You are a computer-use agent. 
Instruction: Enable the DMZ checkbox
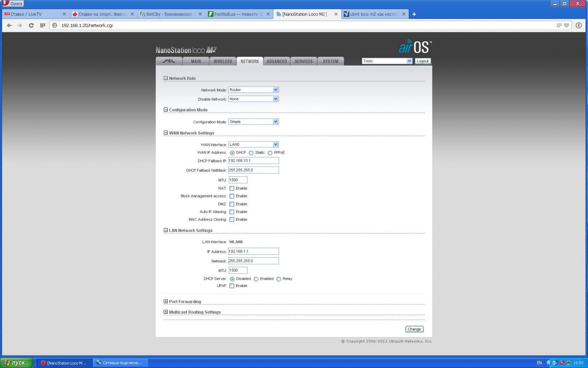pos(232,204)
